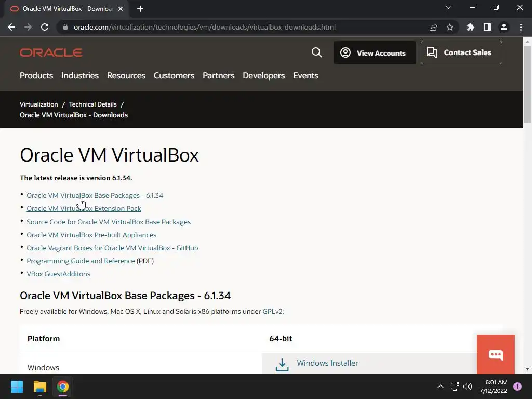Open VirtualBox Base Packages - 6.1.34 link
The height and width of the screenshot is (399, 532).
95,195
